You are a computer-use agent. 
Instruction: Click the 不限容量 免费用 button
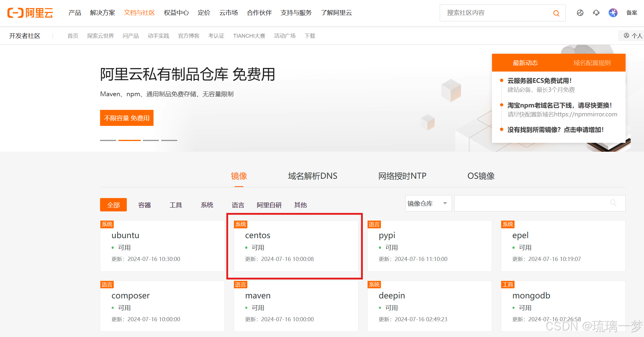[x=127, y=118]
